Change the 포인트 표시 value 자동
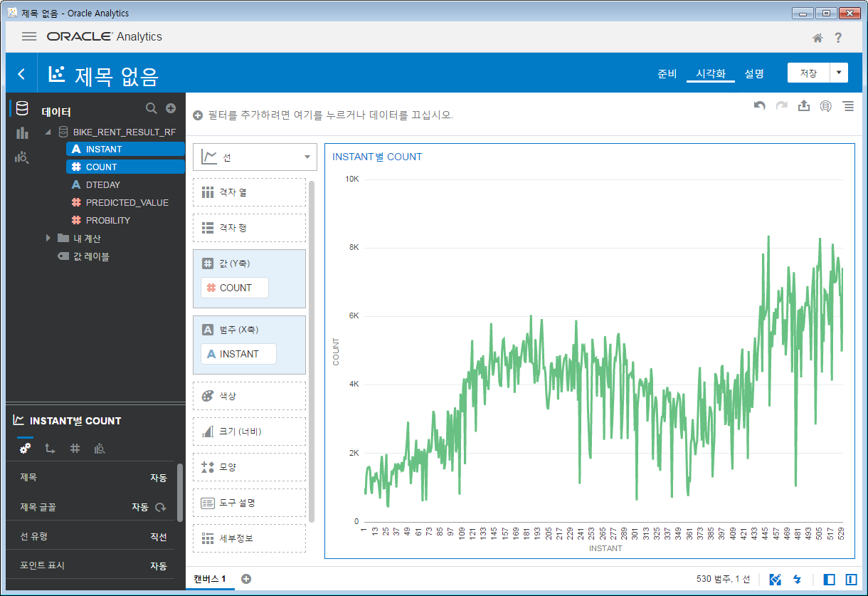This screenshot has width=868, height=596. coord(159,566)
